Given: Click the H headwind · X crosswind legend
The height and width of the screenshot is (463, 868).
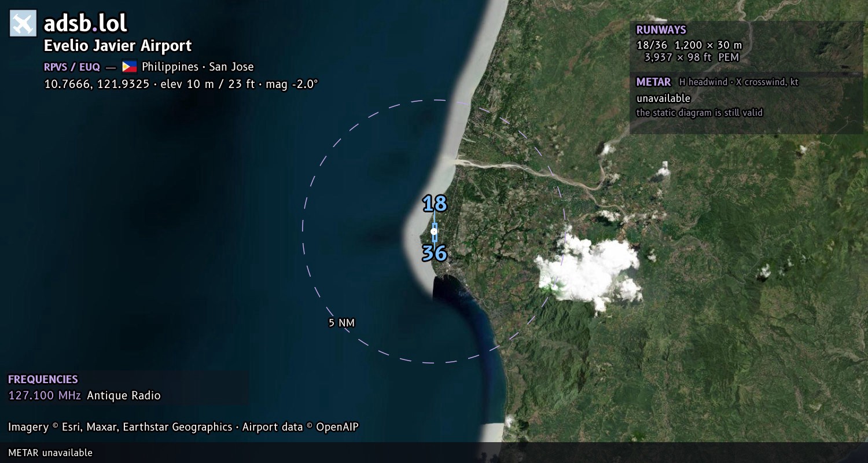Looking at the screenshot, I should pyautogui.click(x=738, y=82).
